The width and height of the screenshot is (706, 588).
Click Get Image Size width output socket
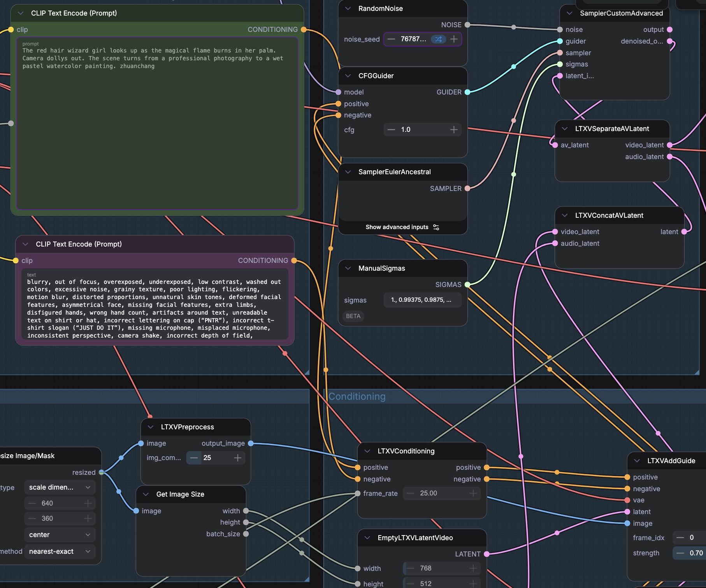[246, 511]
